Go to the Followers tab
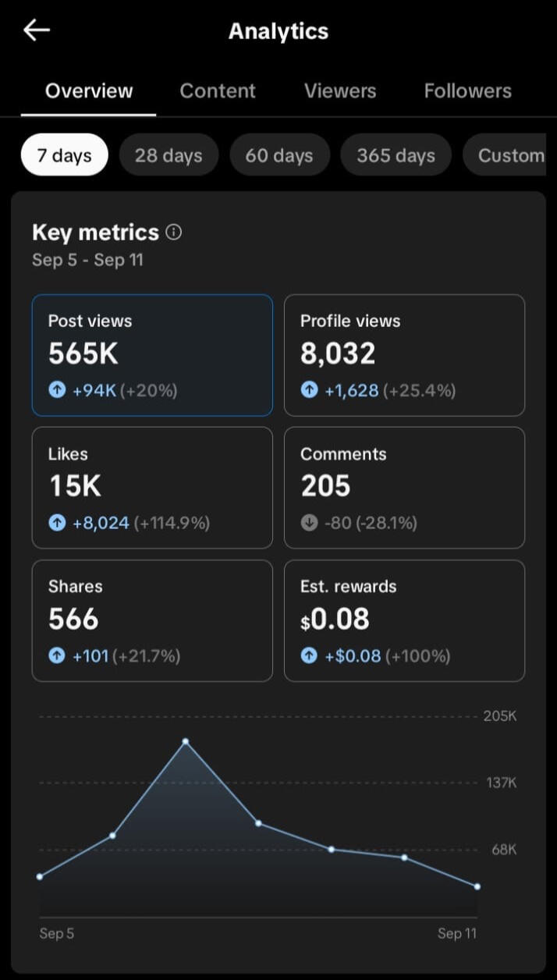 (468, 91)
